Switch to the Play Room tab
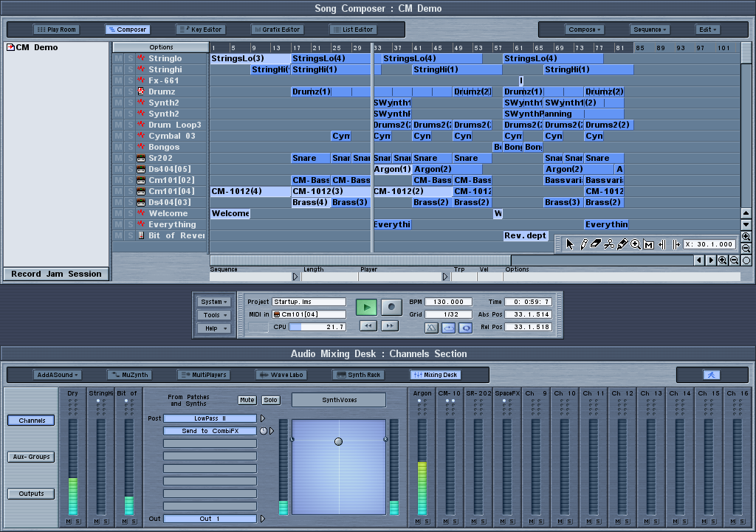The width and height of the screenshot is (756, 532). coord(56,30)
